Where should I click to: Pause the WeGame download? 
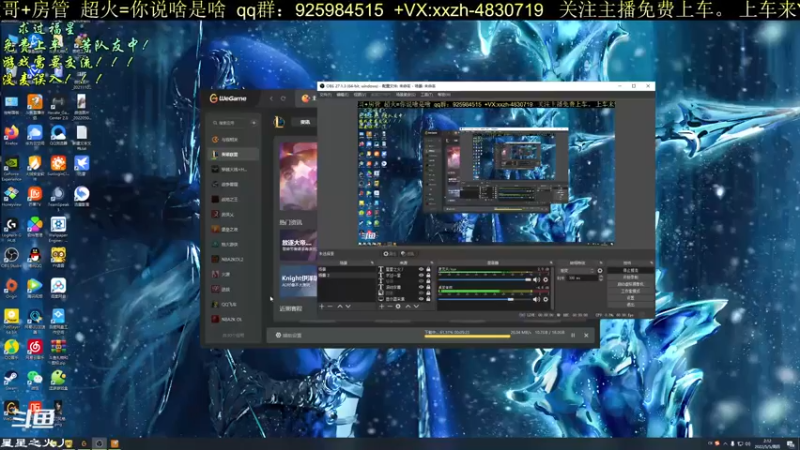tap(573, 335)
